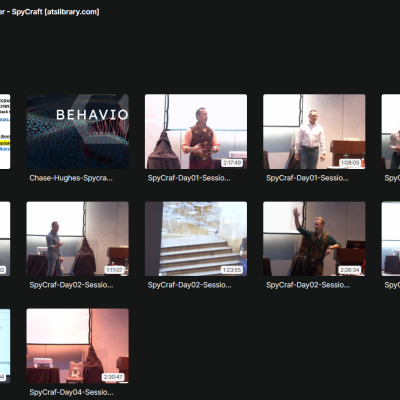The width and height of the screenshot is (400, 400).
Task: Open the Day01 video thumbnail lasting 2:17:49
Action: pos(196,131)
